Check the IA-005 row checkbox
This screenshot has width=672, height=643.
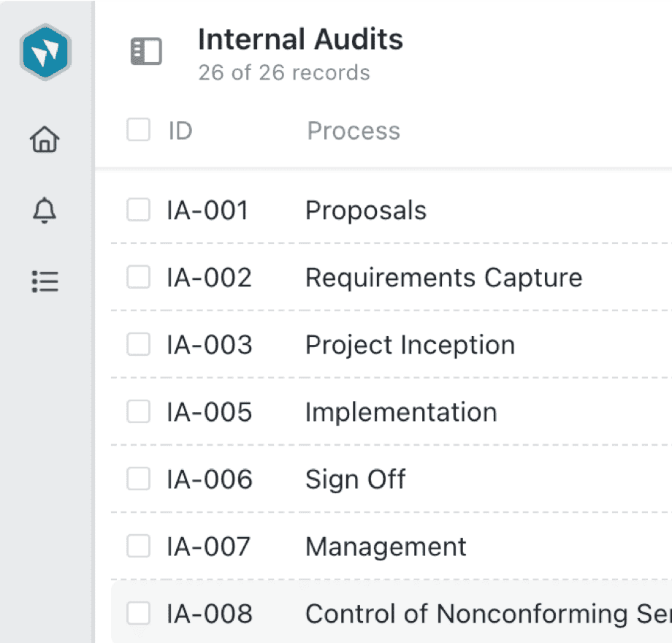pos(139,411)
